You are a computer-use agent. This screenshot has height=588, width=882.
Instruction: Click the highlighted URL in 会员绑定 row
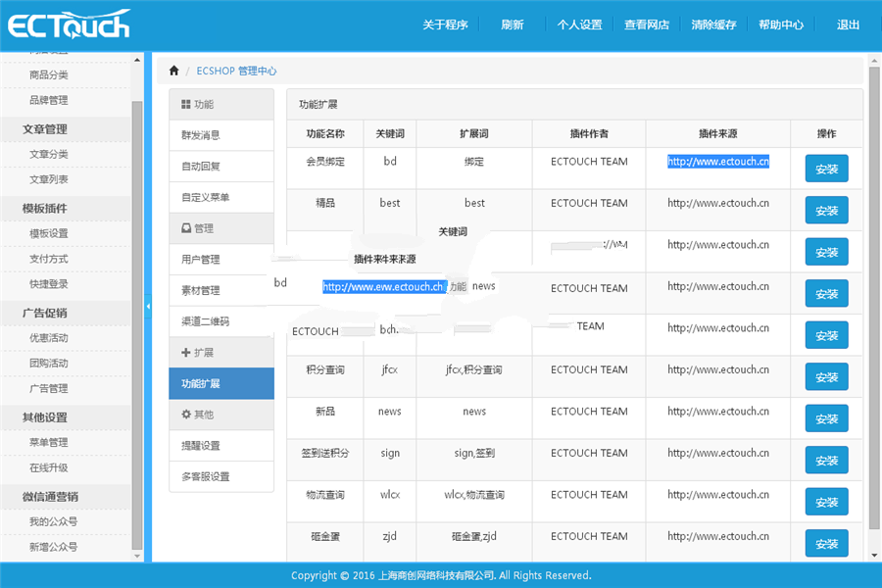click(718, 162)
